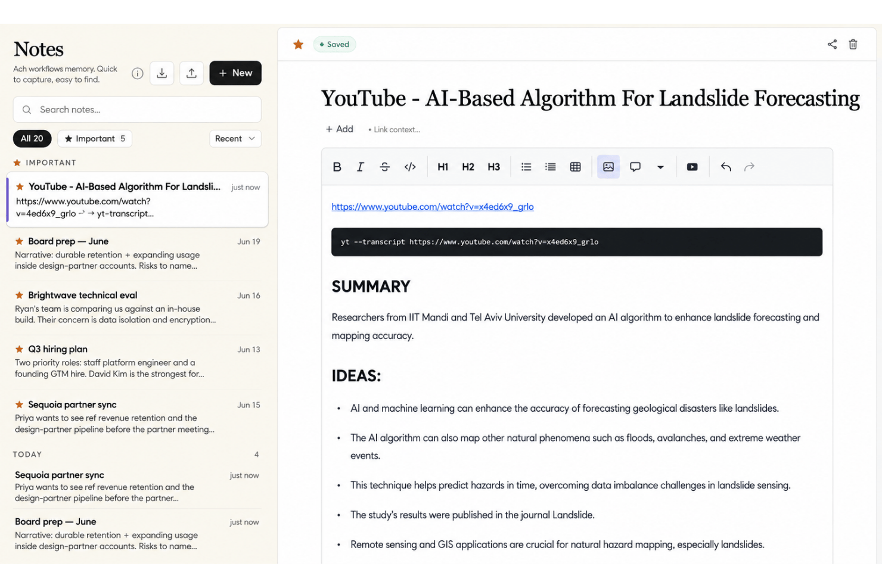Apply H1 heading style
This screenshot has width=882, height=588.
point(443,167)
